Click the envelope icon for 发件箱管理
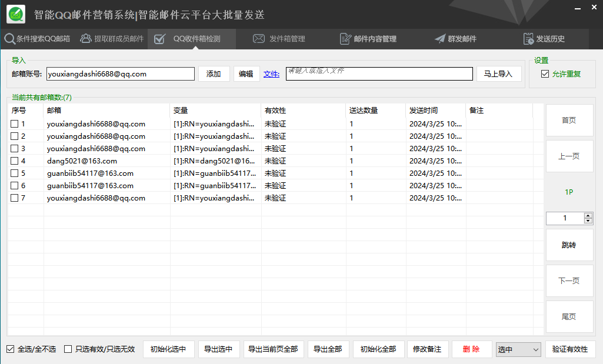 [x=259, y=38]
